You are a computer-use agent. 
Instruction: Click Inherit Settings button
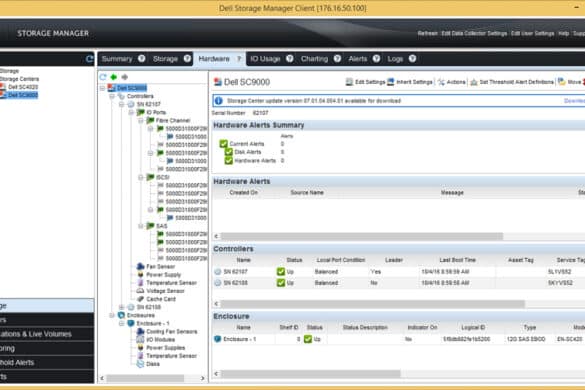410,82
